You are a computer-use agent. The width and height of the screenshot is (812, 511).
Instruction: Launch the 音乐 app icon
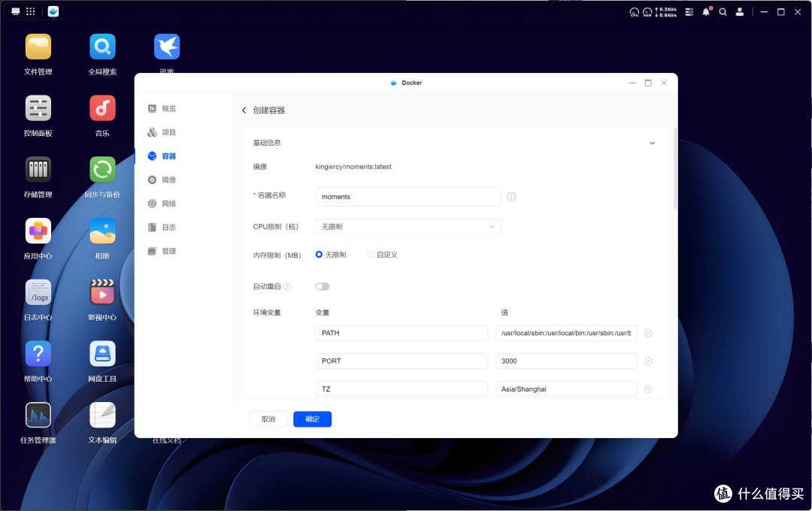(102, 108)
